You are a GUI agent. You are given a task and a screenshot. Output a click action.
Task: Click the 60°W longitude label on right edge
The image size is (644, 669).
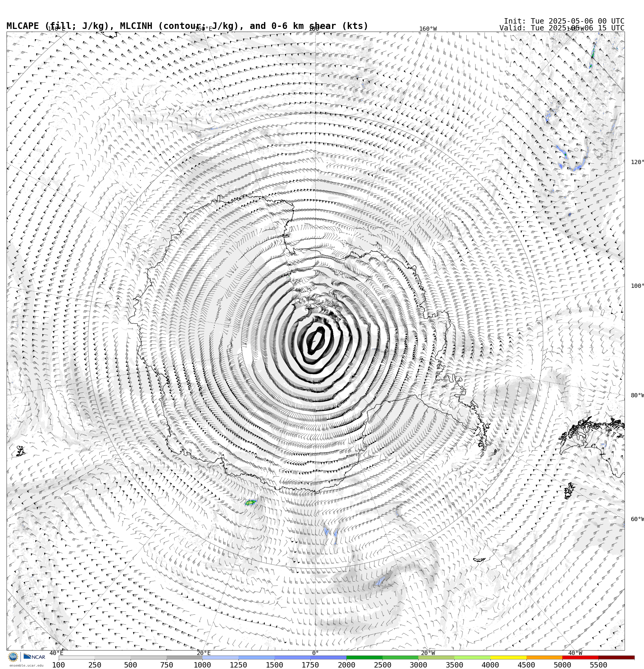[637, 519]
